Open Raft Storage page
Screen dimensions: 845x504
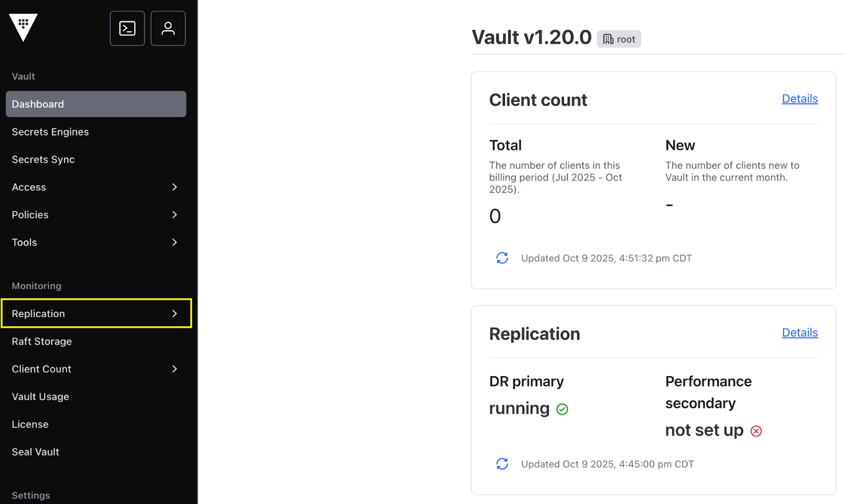click(42, 341)
